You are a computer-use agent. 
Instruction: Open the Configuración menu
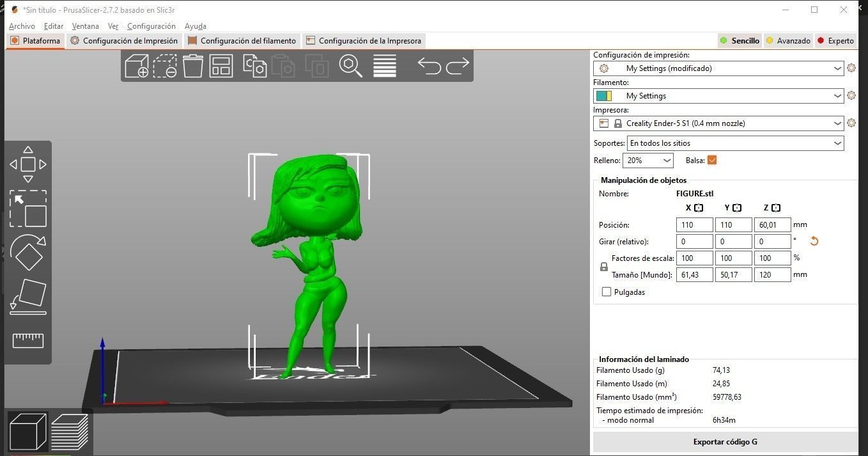pos(151,26)
